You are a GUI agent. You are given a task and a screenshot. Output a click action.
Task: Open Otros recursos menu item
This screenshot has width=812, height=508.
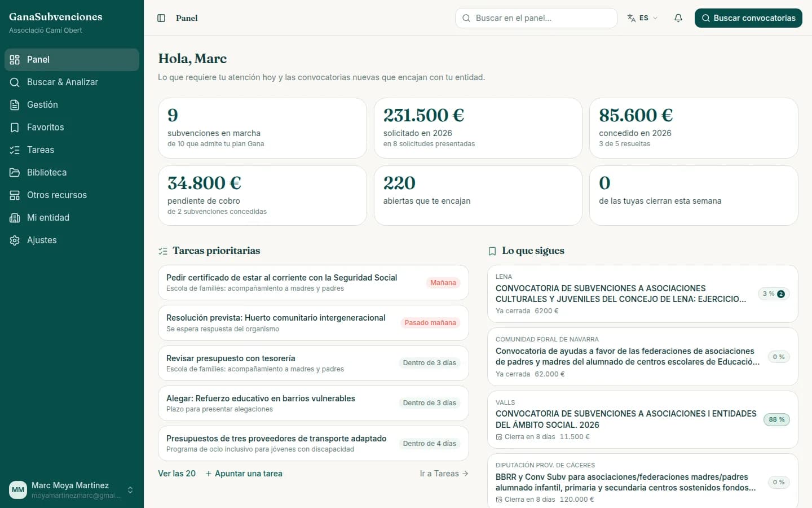point(72,195)
